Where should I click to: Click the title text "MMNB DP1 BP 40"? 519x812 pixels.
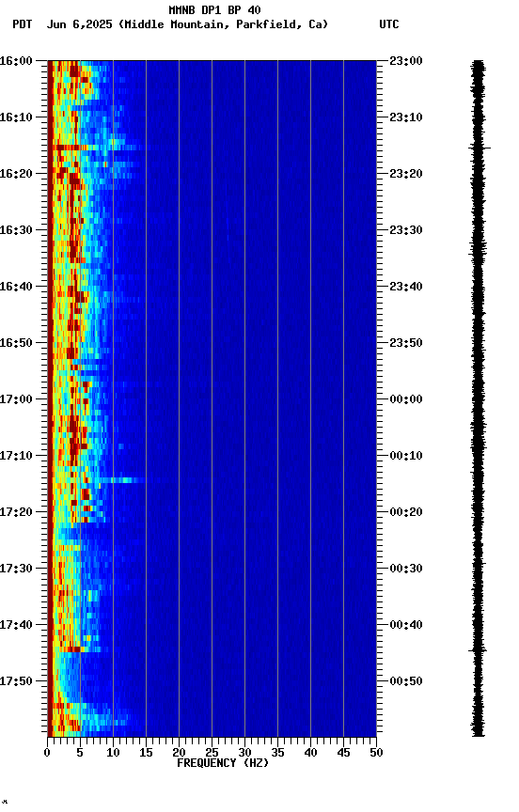(214, 9)
